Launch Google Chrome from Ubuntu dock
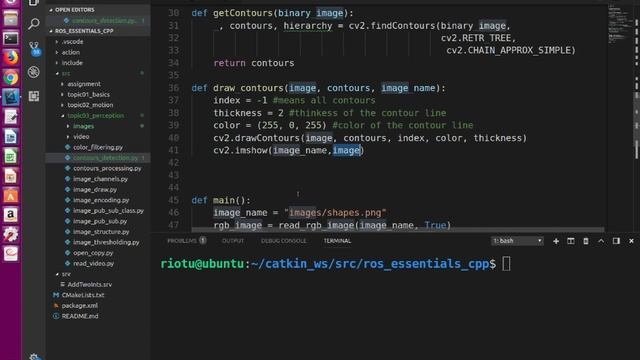This screenshot has width=640, height=360. click(x=11, y=78)
